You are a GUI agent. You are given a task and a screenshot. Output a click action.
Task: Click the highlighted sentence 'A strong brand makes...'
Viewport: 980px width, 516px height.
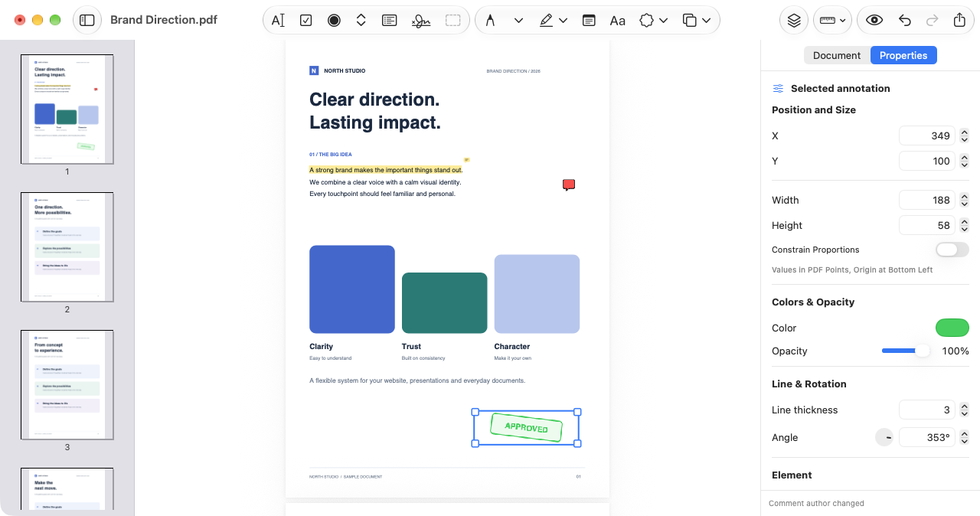pyautogui.click(x=386, y=170)
